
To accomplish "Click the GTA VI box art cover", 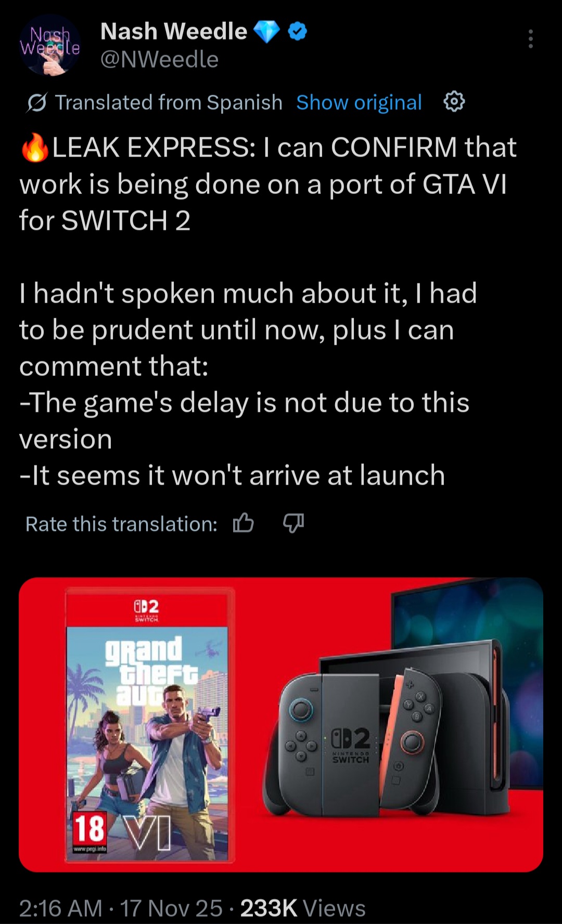I will point(150,725).
